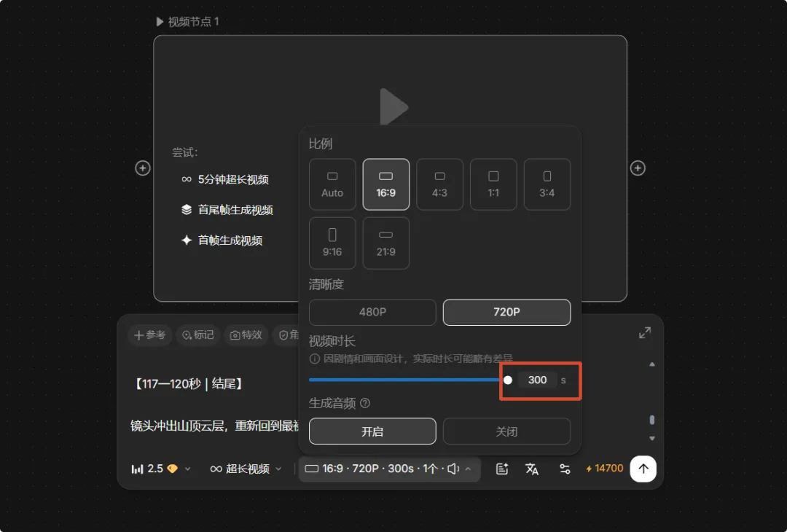Pick the 3:4 portrait ratio

pos(547,184)
